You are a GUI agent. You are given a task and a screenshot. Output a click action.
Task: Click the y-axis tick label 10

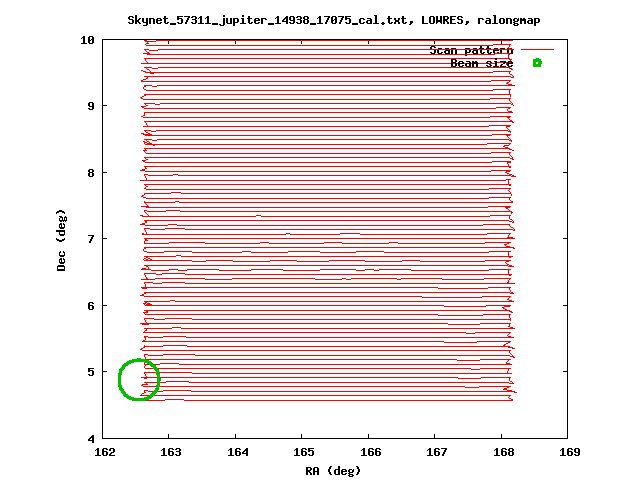tap(87, 40)
